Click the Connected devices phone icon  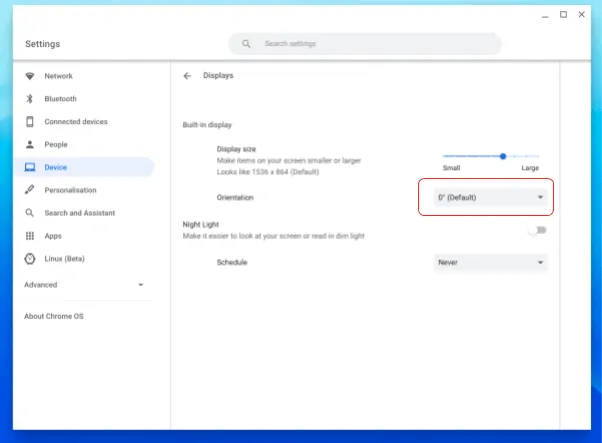30,122
